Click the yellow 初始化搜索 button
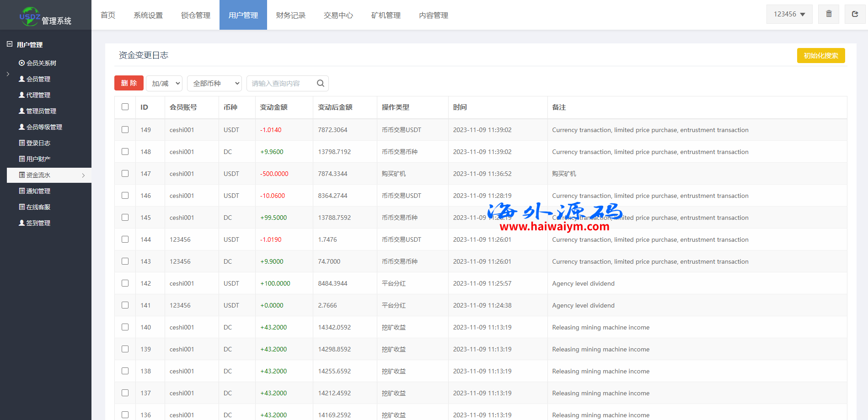This screenshot has height=420, width=868. point(821,56)
